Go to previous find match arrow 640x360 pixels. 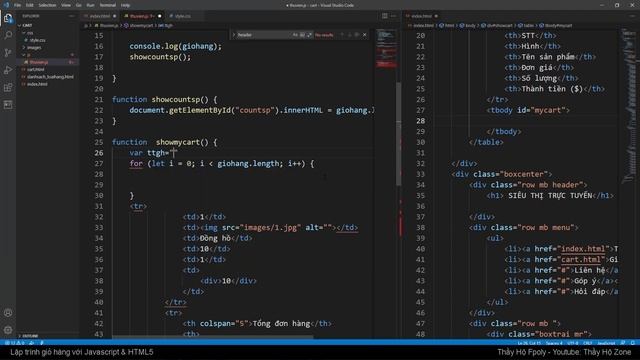342,35
